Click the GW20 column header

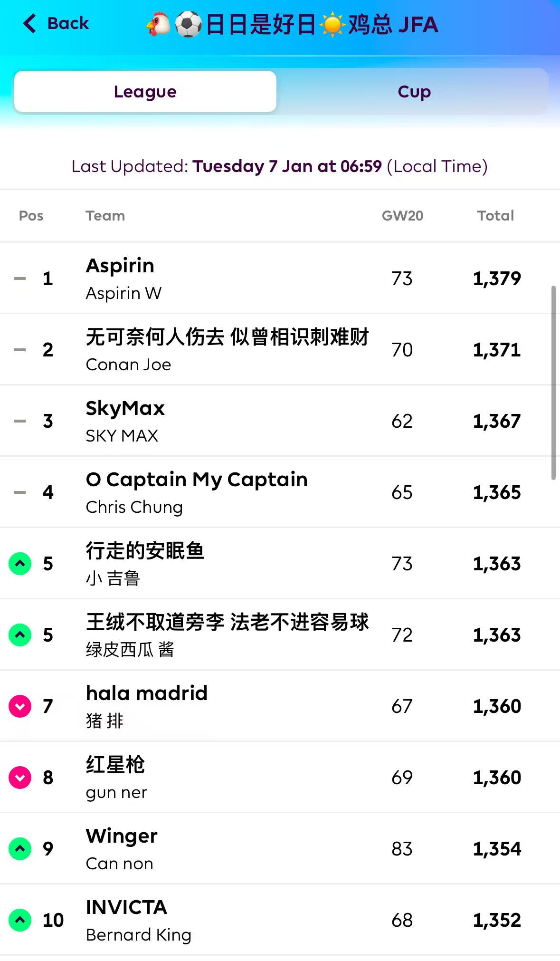tap(402, 216)
